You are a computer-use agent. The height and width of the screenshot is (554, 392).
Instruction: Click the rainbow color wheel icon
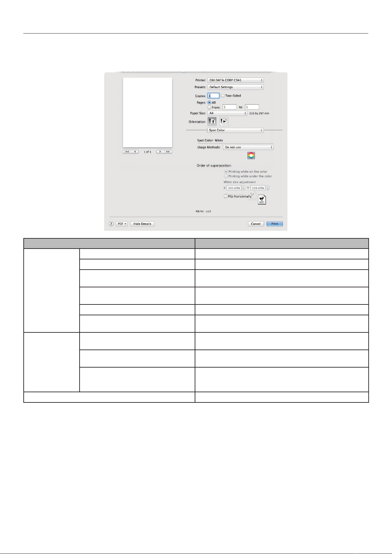tap(251, 156)
